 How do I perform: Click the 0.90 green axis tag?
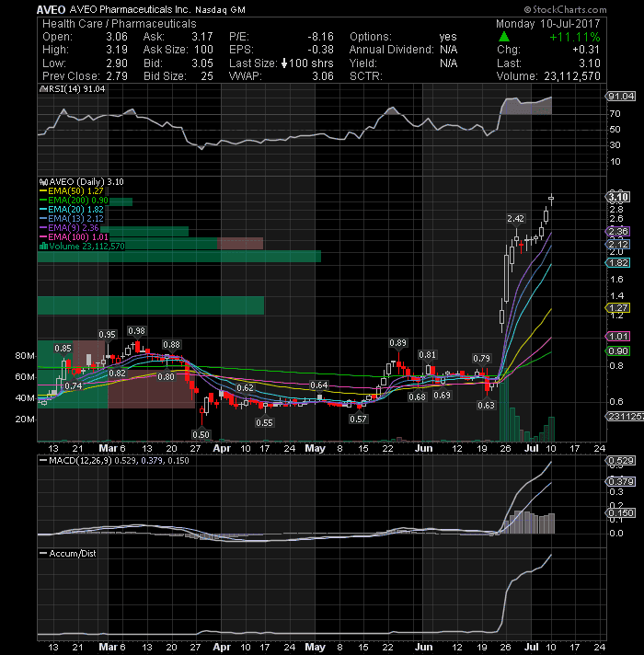pos(617,350)
